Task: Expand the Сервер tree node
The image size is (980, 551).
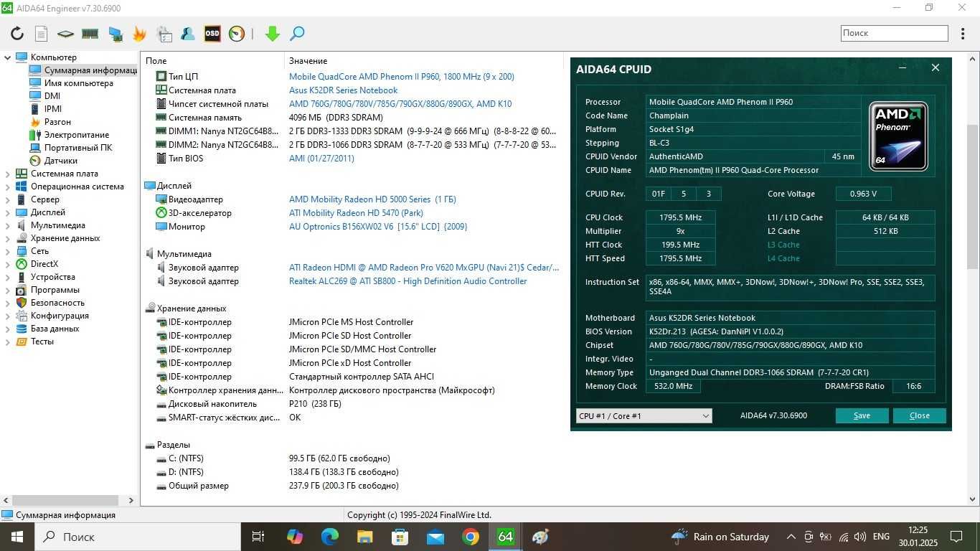Action: [x=8, y=199]
